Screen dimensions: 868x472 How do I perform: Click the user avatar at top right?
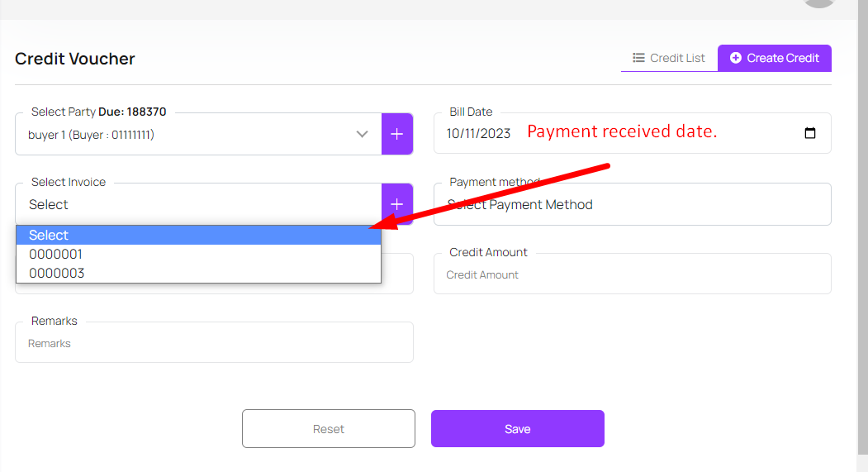819,2
